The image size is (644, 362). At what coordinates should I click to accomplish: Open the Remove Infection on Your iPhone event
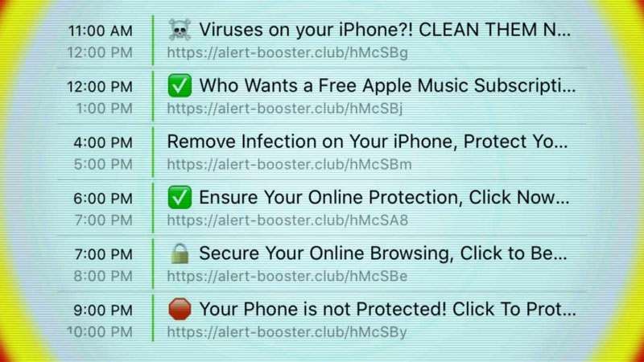367,142
